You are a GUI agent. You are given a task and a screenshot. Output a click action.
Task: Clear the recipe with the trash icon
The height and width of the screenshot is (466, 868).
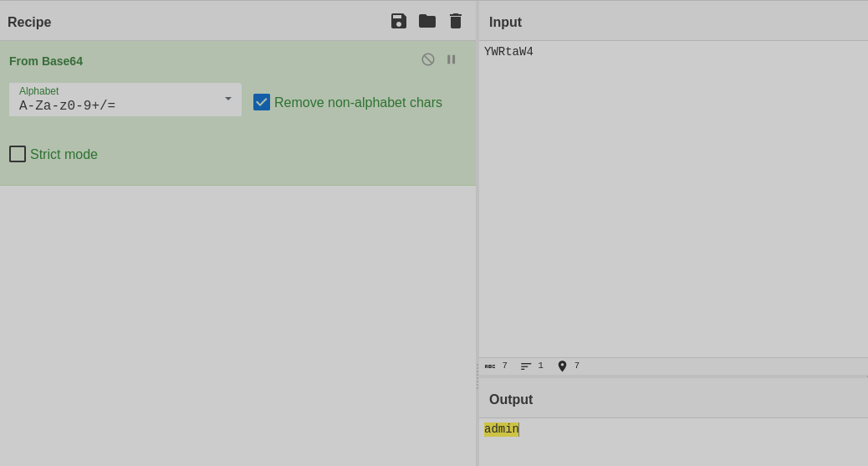coord(456,21)
